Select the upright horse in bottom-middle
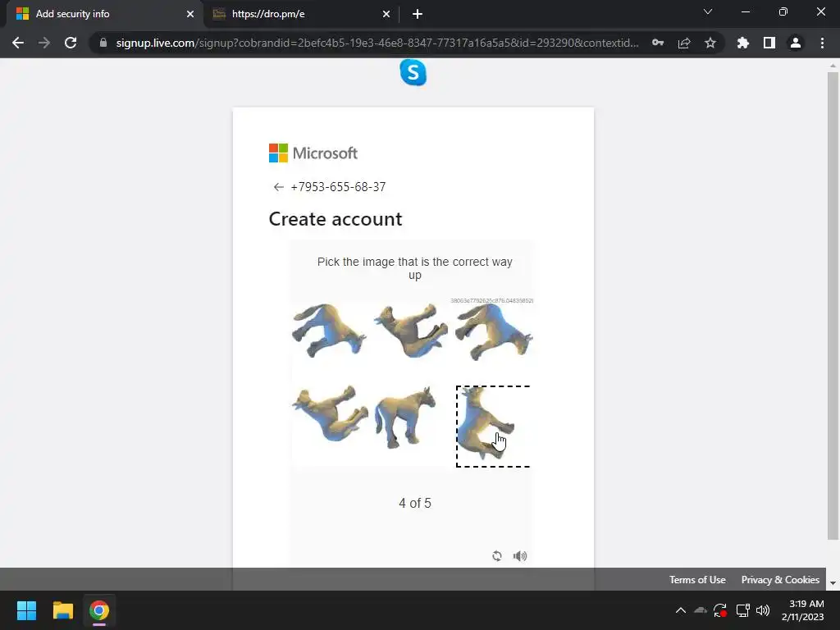Image resolution: width=840 pixels, height=630 pixels. pos(405,417)
